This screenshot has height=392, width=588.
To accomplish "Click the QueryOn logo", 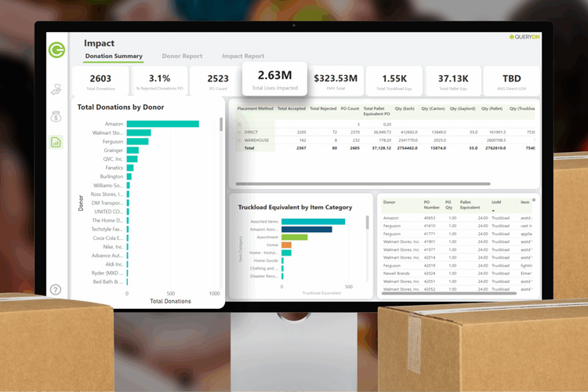I will 524,37.
